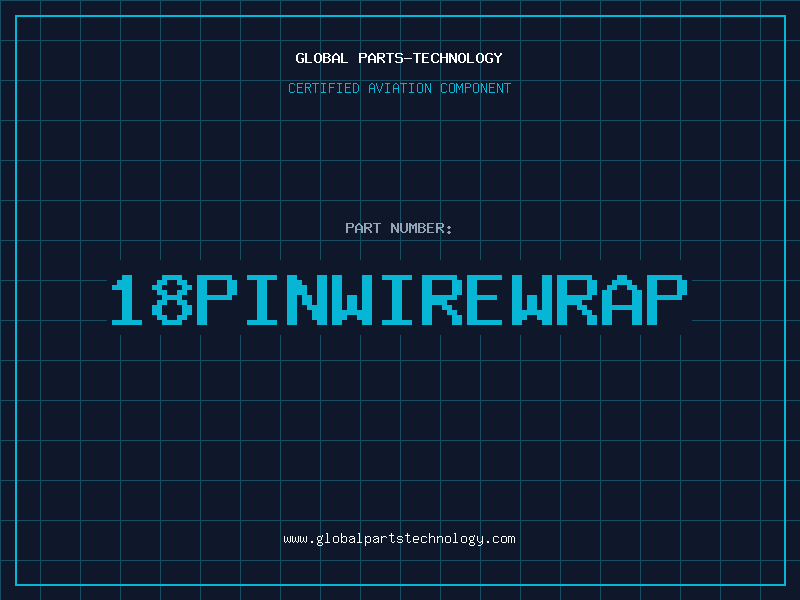The image size is (800, 600).
Task: Click the PART NUMBER: label
Action: (399, 228)
